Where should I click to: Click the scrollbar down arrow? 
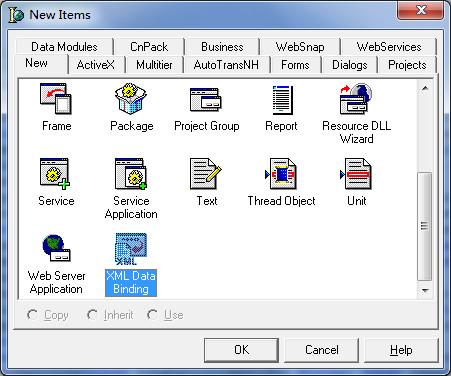pos(425,290)
